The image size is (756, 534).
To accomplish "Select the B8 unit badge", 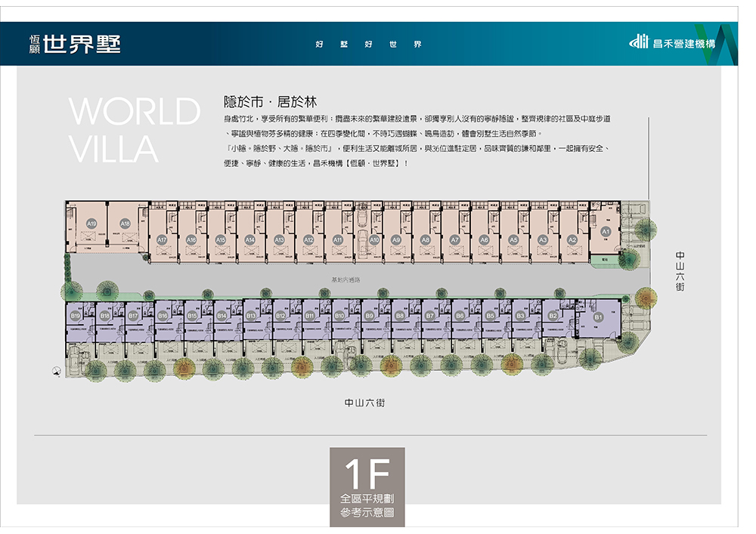I will (400, 316).
